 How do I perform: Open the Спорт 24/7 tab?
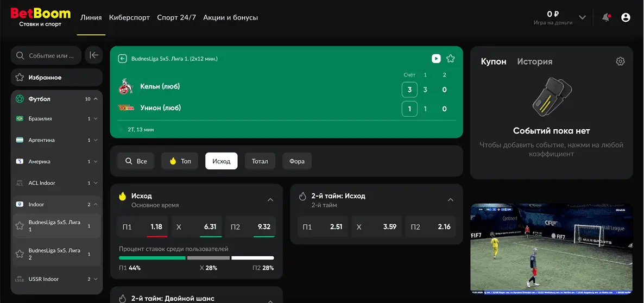coord(176,18)
